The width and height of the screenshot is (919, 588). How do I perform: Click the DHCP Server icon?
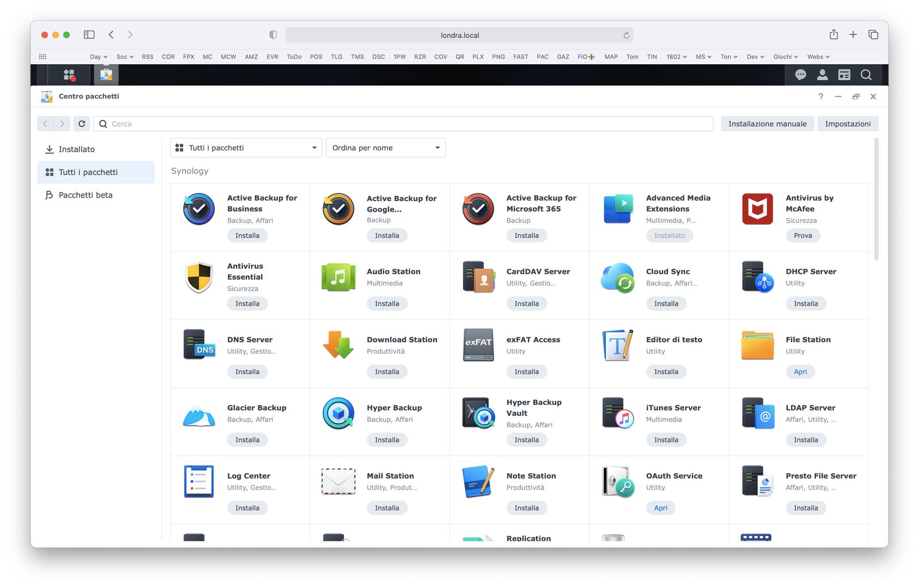758,277
